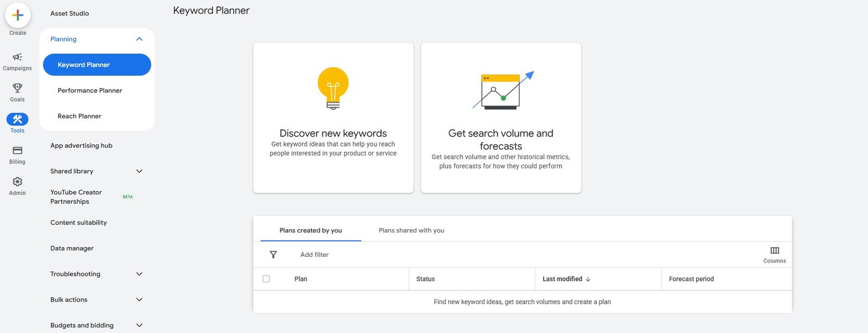Open the Admin gear icon
This screenshot has width=868, height=333.
(x=17, y=181)
